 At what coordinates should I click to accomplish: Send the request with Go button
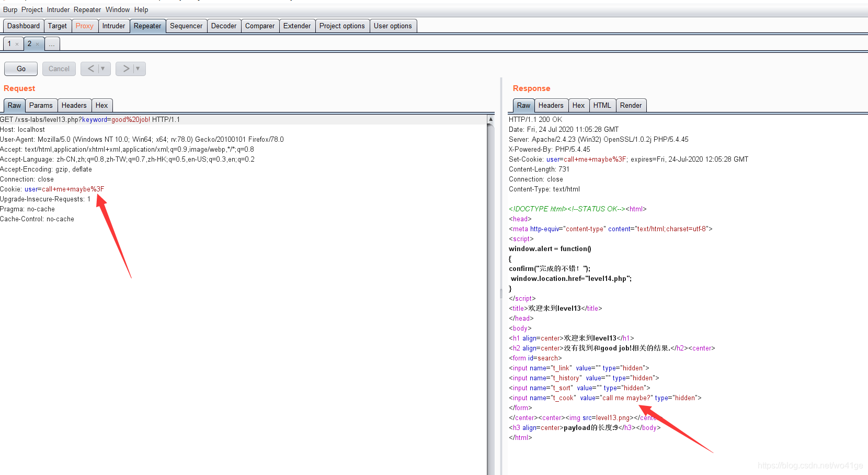click(x=21, y=69)
